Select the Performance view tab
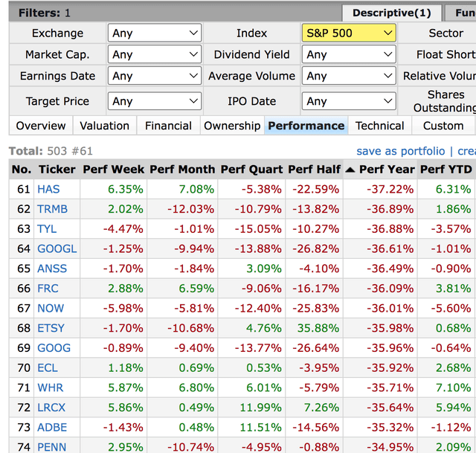Viewport: 476px width, 453px height. click(306, 126)
